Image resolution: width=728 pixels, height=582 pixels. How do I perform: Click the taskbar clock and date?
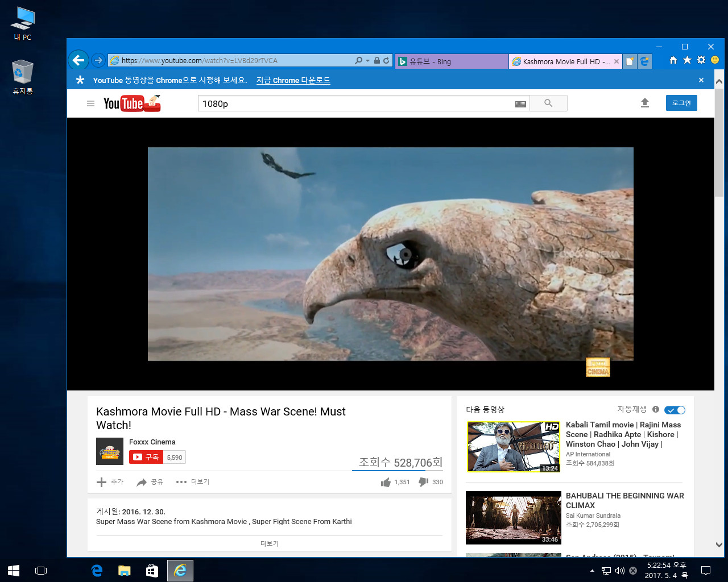coord(667,571)
